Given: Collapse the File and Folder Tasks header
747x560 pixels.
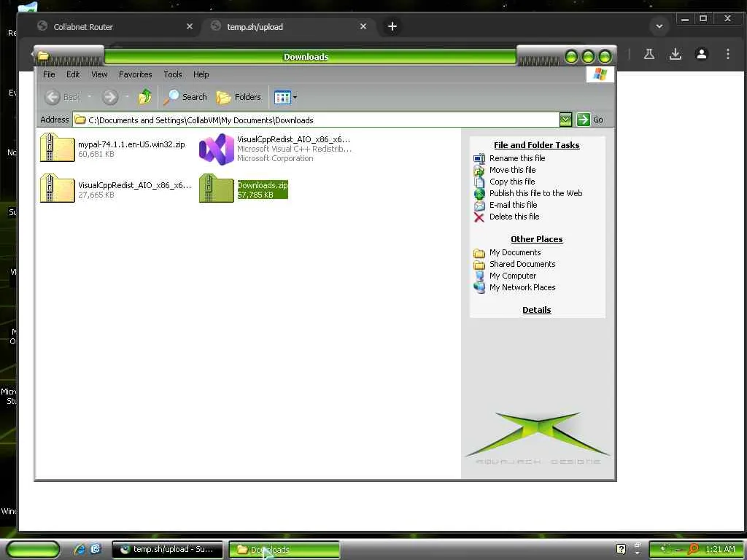Looking at the screenshot, I should coord(536,145).
